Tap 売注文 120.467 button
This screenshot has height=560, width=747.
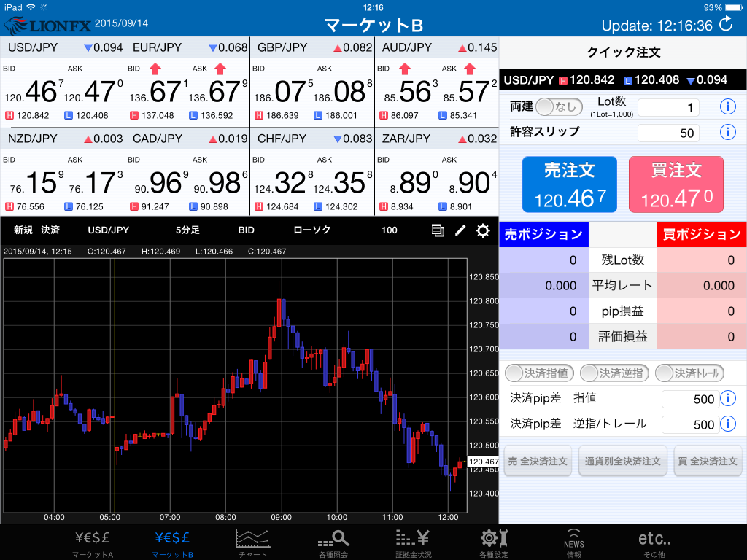point(569,184)
